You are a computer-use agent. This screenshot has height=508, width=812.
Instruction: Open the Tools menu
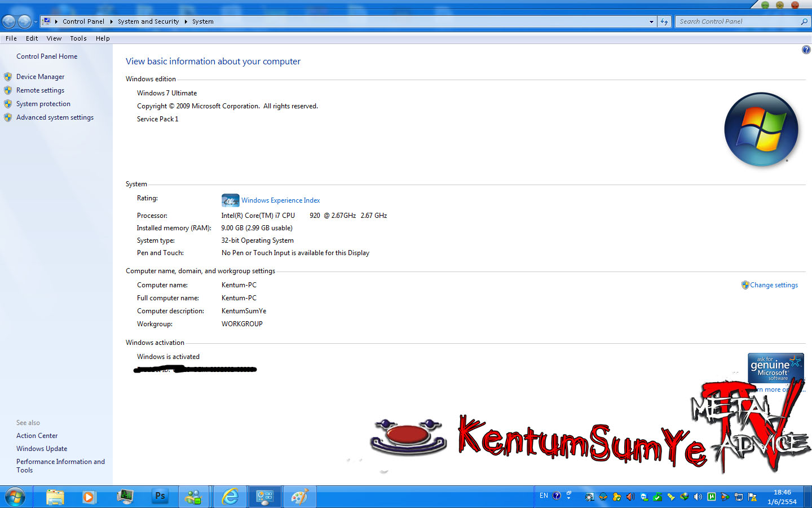pos(78,38)
